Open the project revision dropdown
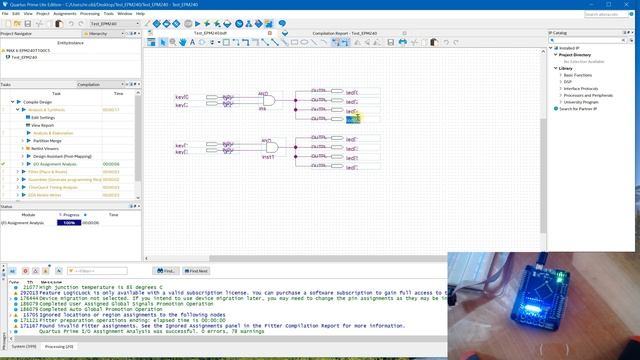Screen dimensions: 640x360 [x=115, y=24]
